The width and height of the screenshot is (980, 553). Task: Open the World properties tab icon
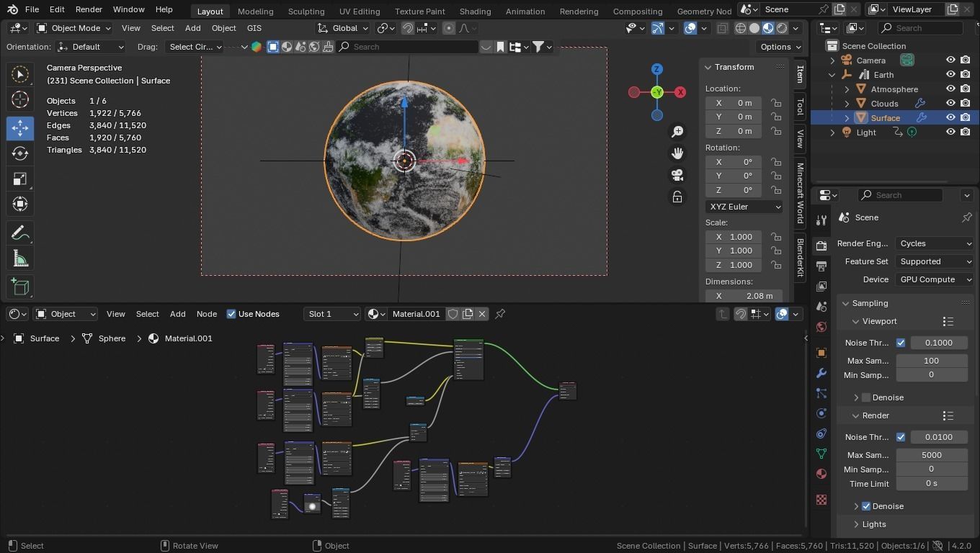point(821,327)
